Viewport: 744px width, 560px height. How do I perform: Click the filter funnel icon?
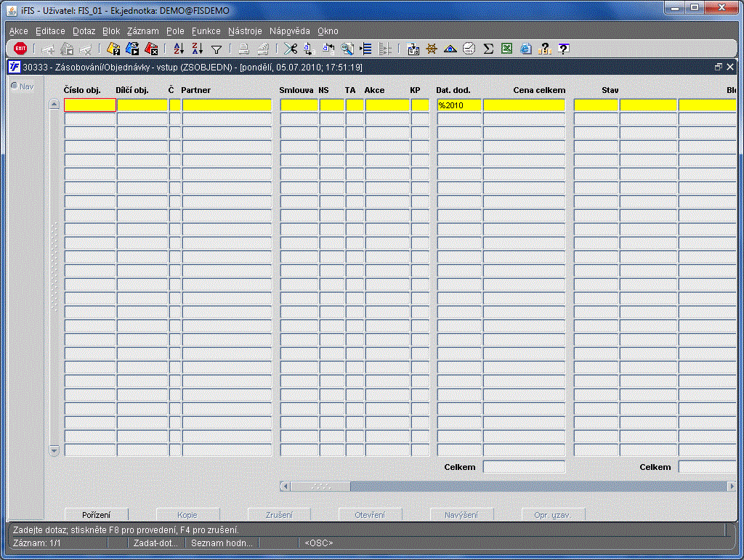point(217,49)
